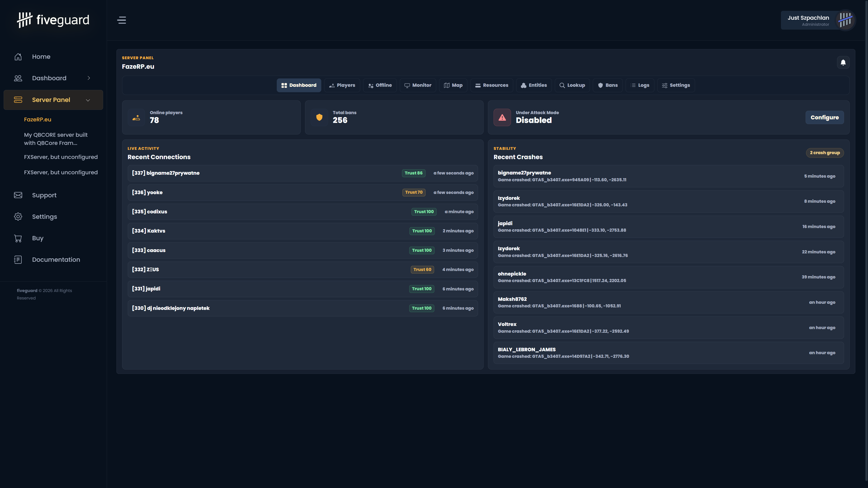This screenshot has width=868, height=488.
Task: Click the Offline tab users icon
Action: coord(371,85)
